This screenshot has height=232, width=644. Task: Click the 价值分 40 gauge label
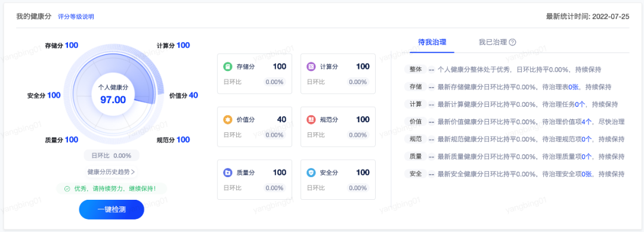coord(184,95)
